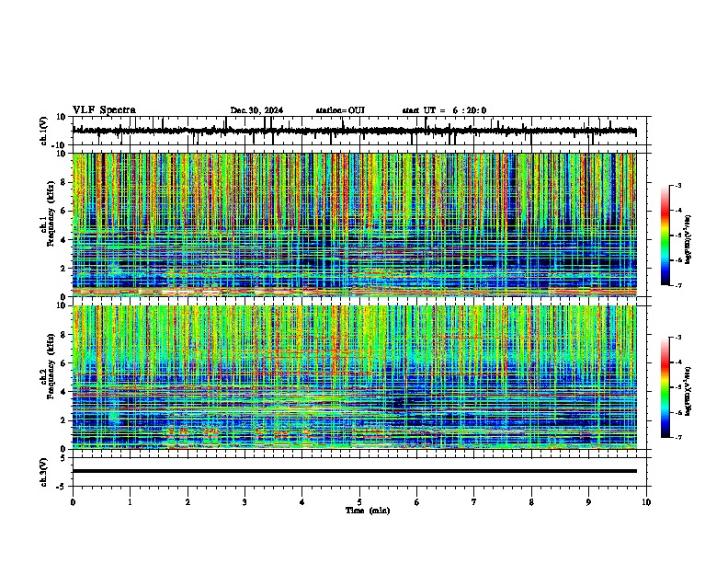Click the time axis tick label '5'
This screenshot has width=728, height=563.
point(359,502)
